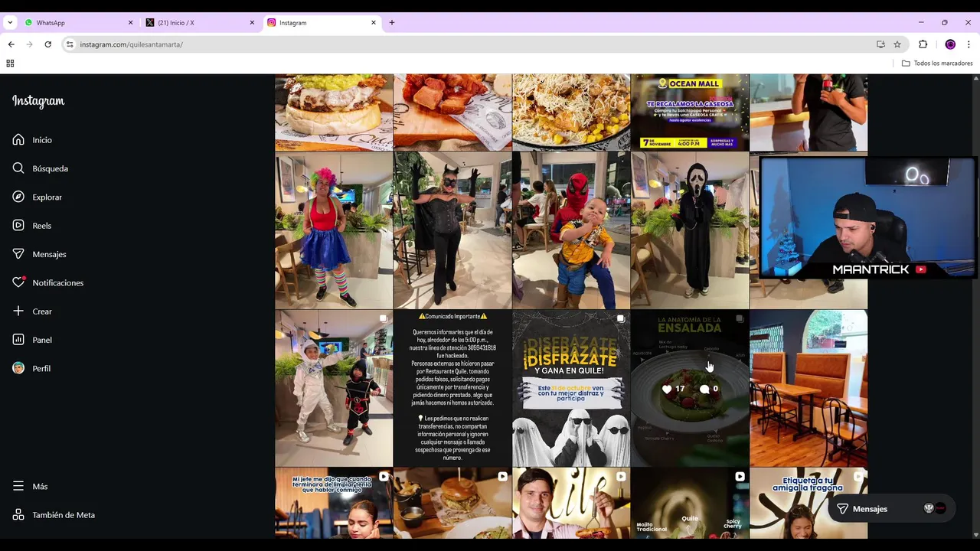The image size is (980, 551).
Task: Click the browser forward arrow
Action: [x=29, y=44]
